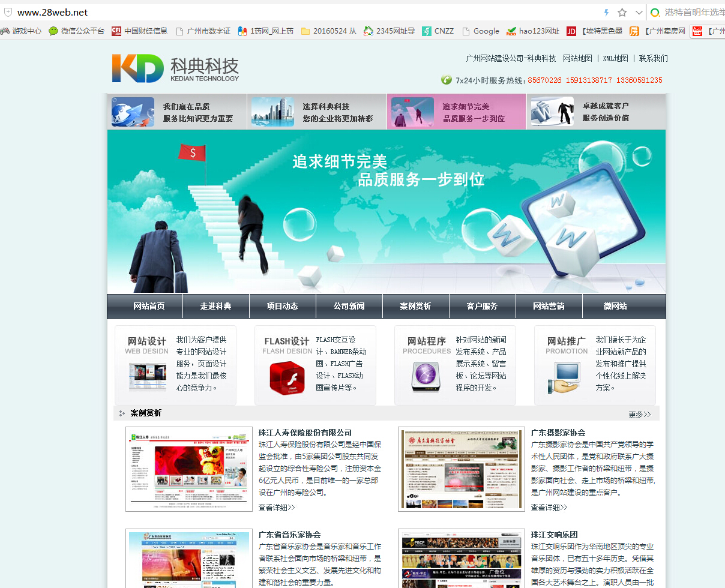Viewport: 725px width, 588px height.
Task: Click the address bar URL www.28web.net
Action: (x=52, y=13)
